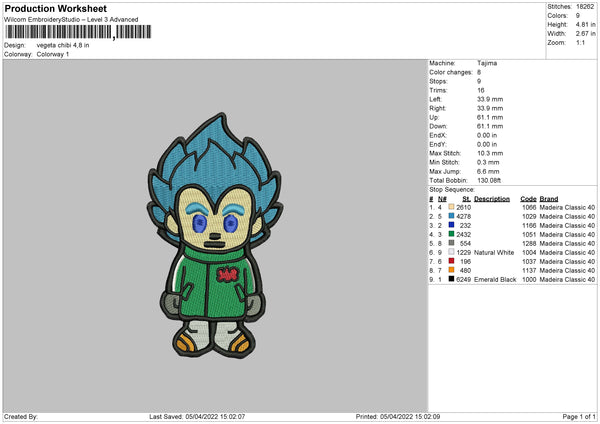The width and height of the screenshot is (600, 424).
Task: Select the 'Trims:' label
Action: click(439, 90)
